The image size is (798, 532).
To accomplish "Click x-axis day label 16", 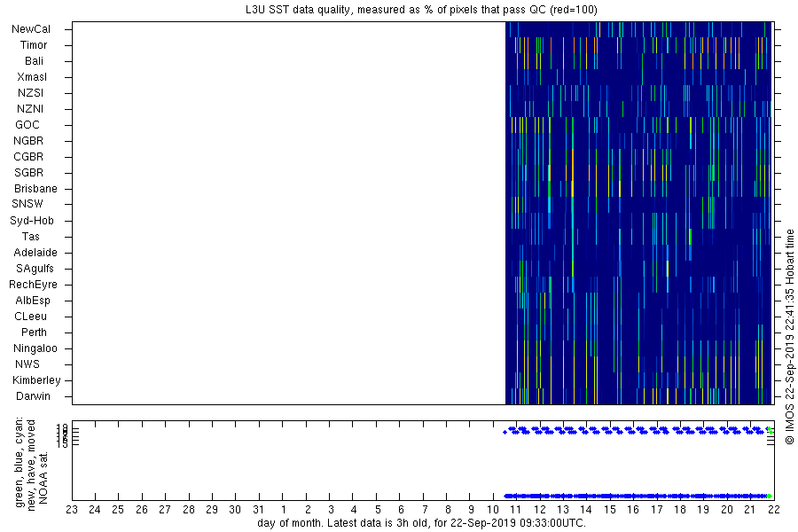I will (x=633, y=510).
